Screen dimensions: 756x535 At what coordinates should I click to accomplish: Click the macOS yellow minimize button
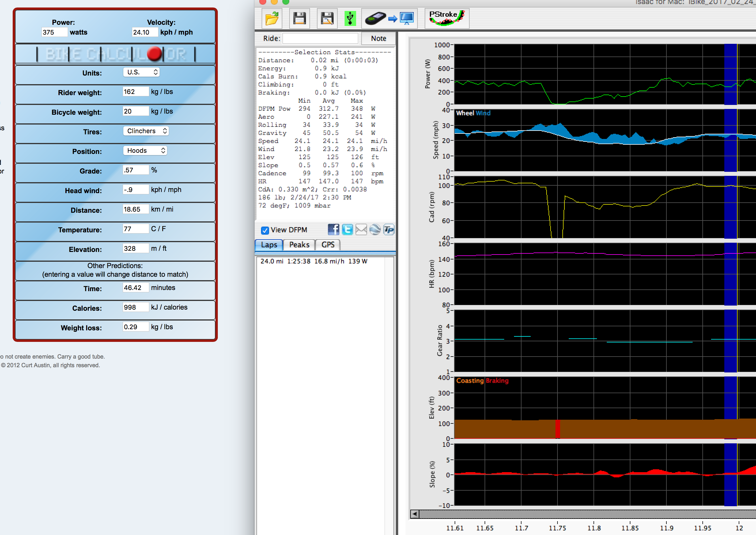[x=274, y=2]
